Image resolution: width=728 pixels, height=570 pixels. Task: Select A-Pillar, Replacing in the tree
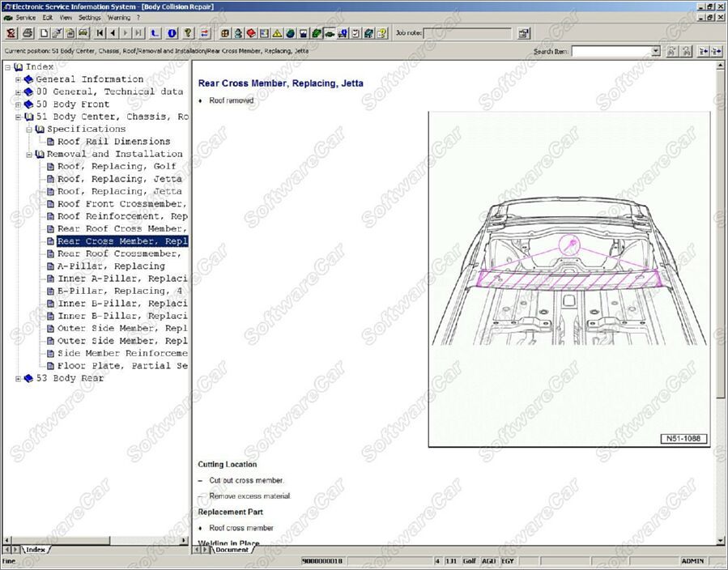click(x=110, y=266)
